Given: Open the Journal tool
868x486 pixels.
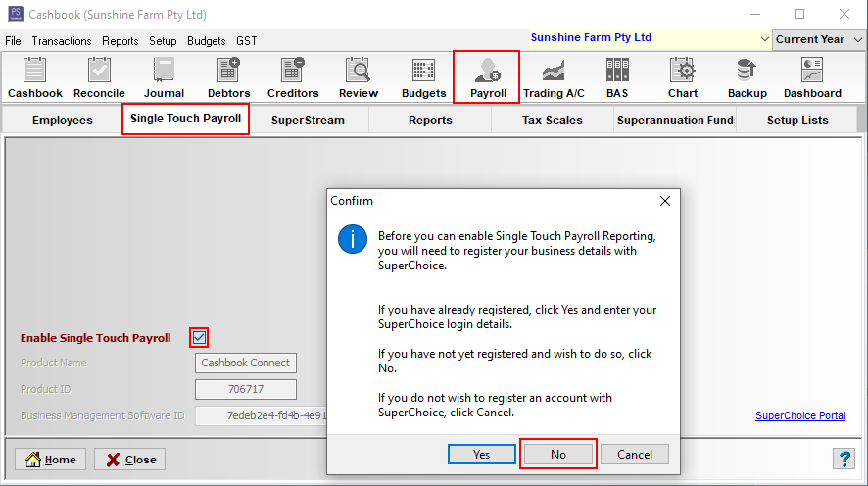Looking at the screenshot, I should click(x=164, y=77).
